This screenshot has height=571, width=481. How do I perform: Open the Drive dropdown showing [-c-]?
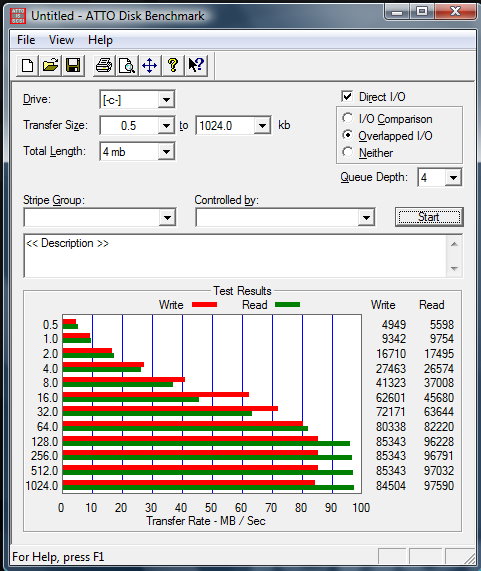[166, 99]
